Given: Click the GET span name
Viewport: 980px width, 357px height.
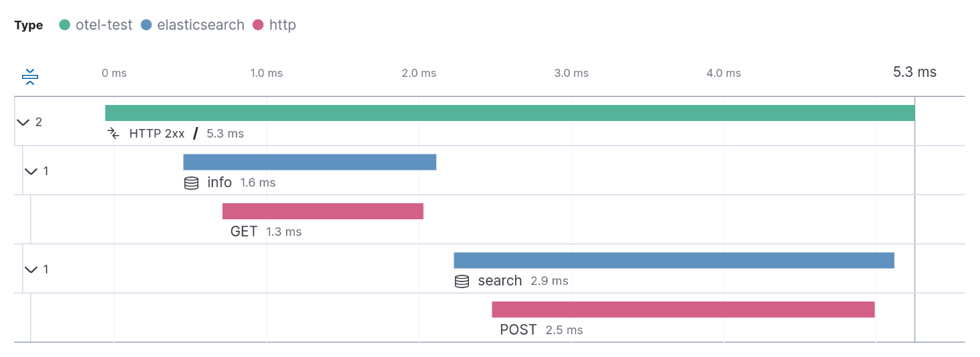Looking at the screenshot, I should tap(244, 232).
